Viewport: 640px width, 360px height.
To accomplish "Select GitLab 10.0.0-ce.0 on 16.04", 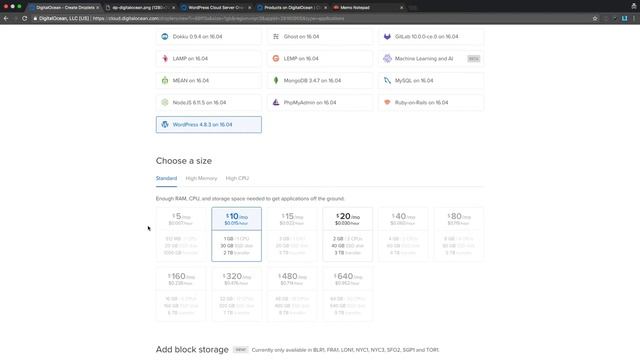I will coord(431,37).
